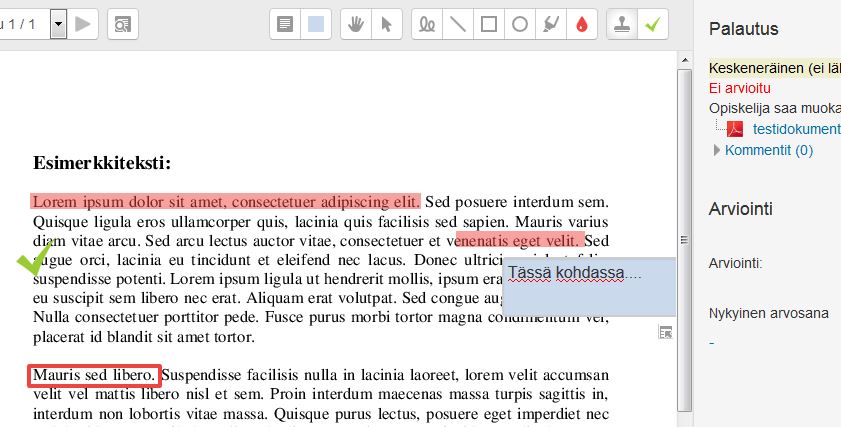Select the oval tool
This screenshot has width=841, height=427.
coord(520,24)
